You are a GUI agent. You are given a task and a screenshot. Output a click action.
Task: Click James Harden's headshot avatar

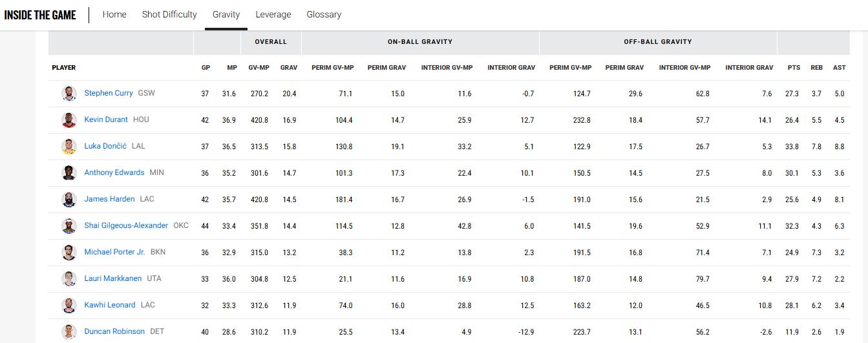tap(69, 200)
